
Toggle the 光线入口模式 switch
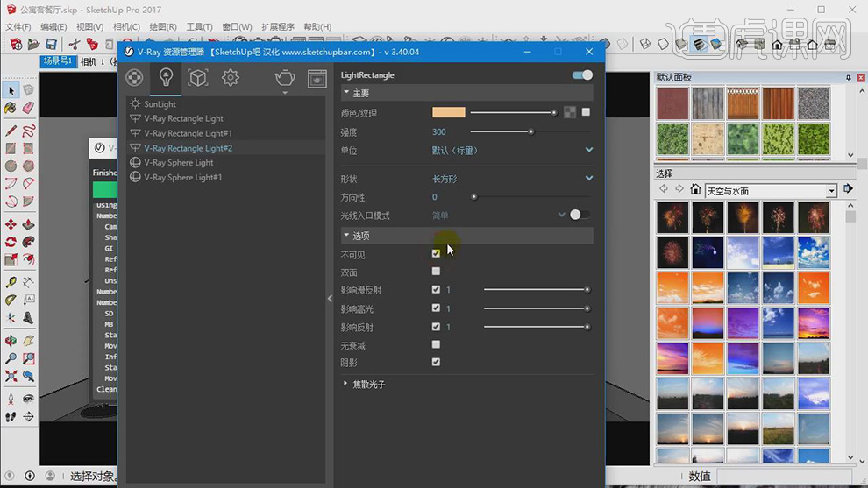click(x=579, y=215)
